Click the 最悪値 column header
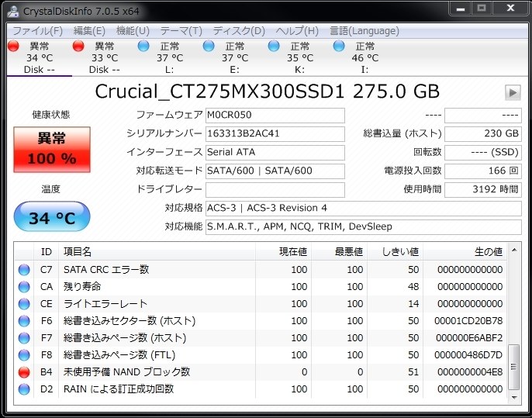532x418 pixels. (x=340, y=252)
